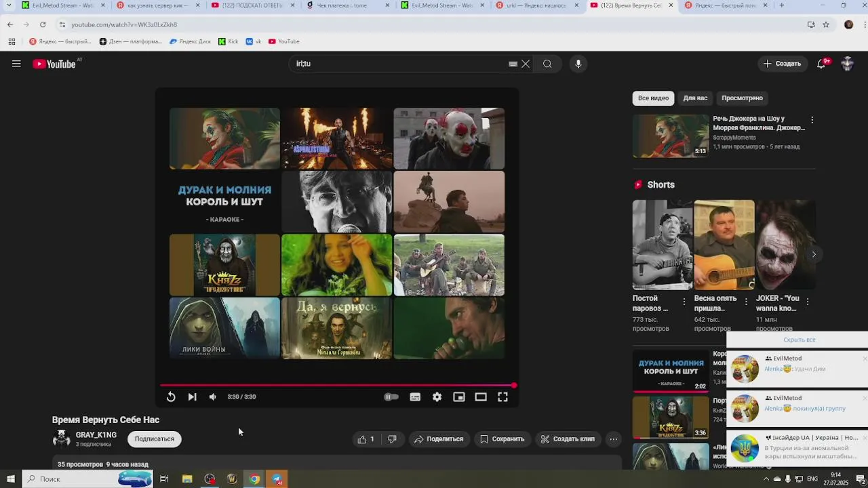Viewport: 868px width, 488px height.
Task: Skip to next video
Action: pyautogui.click(x=192, y=397)
